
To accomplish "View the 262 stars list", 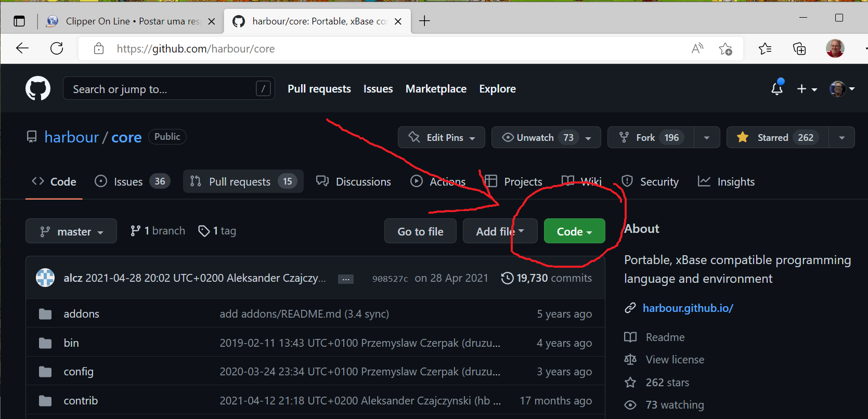I will (657, 383).
